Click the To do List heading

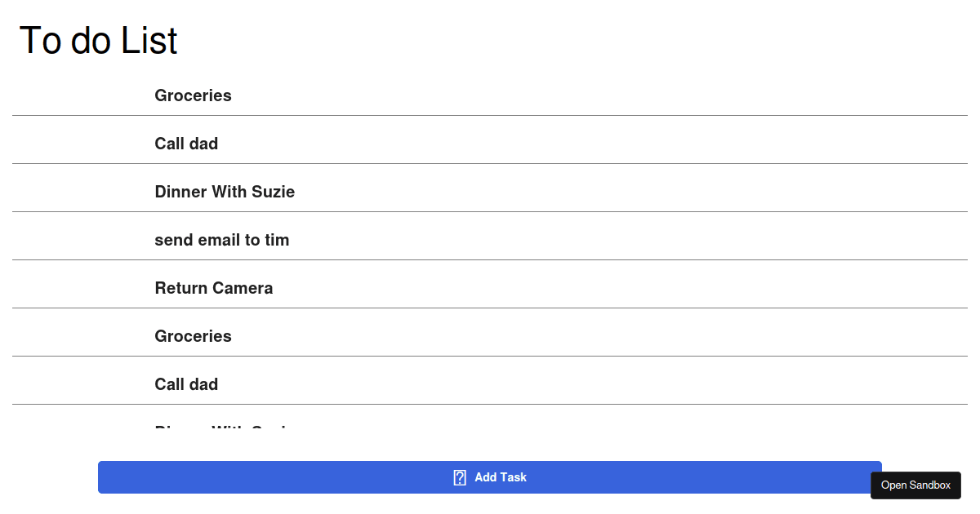point(98,40)
